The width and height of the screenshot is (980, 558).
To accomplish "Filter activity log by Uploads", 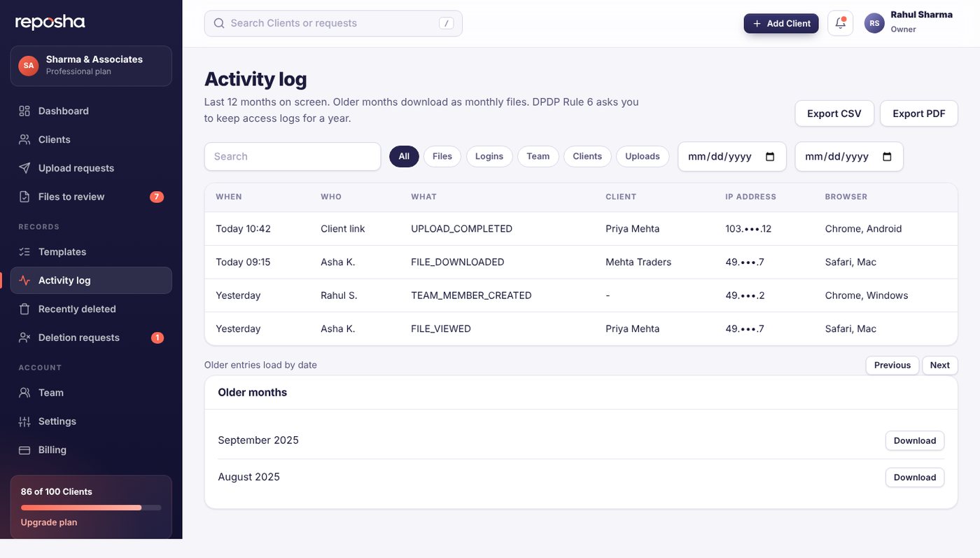I will coord(643,156).
